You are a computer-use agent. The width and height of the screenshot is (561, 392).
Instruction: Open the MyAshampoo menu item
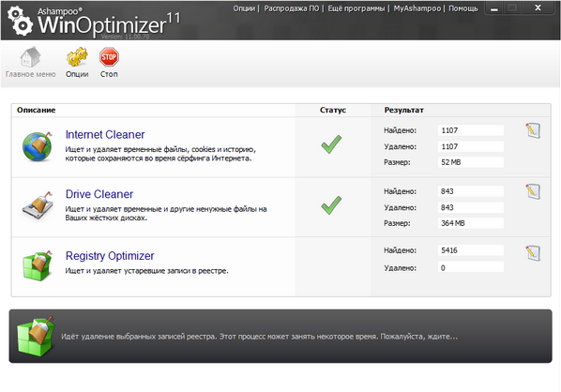[417, 8]
